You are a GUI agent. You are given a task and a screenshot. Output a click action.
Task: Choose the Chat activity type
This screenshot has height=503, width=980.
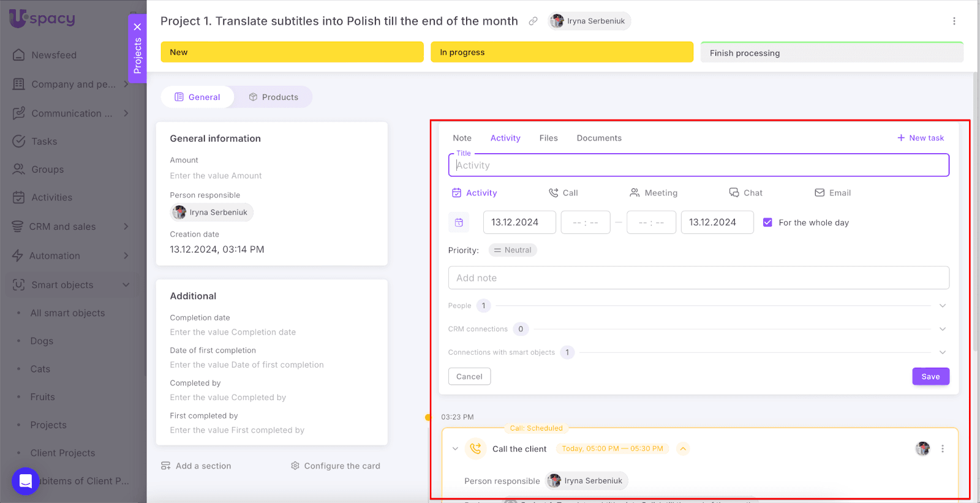(745, 193)
